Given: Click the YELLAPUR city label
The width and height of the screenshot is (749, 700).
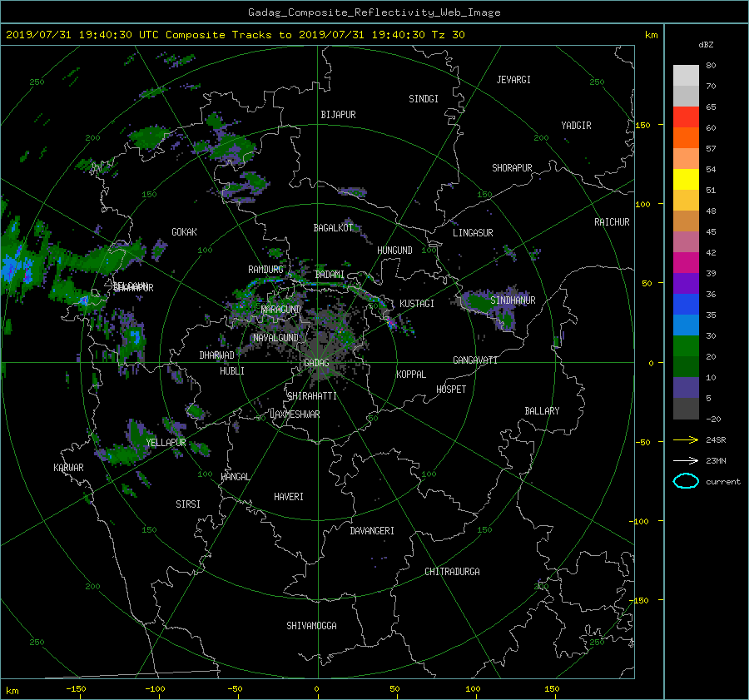Looking at the screenshot, I should click(166, 443).
